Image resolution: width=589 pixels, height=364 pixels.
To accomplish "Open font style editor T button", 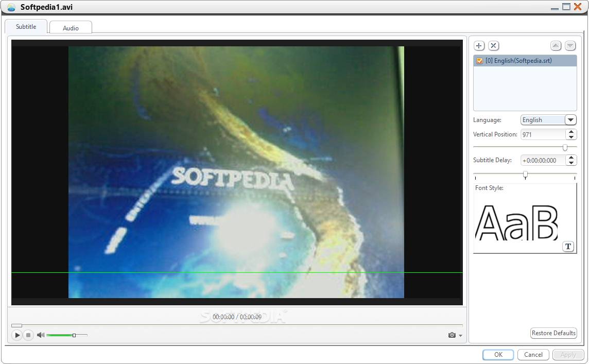I will coord(568,247).
